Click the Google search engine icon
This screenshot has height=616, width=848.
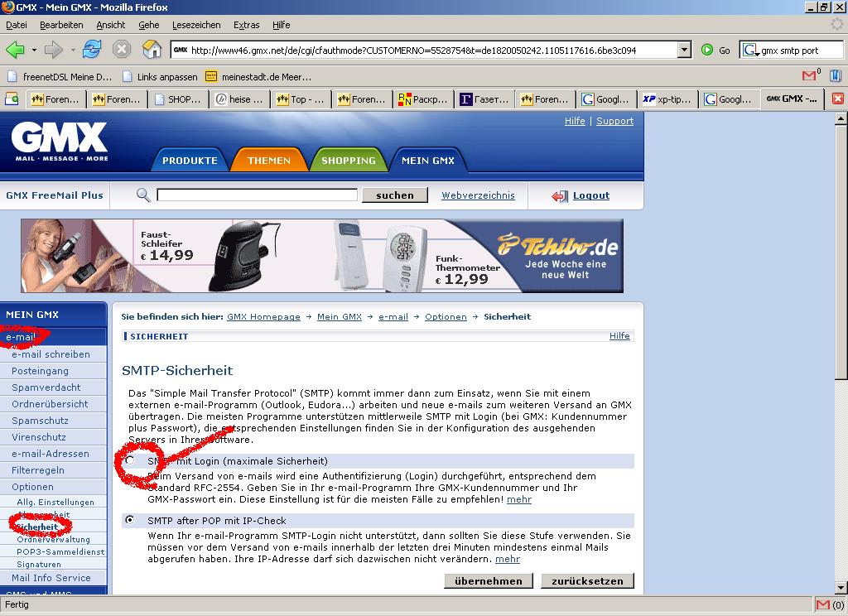(x=750, y=51)
